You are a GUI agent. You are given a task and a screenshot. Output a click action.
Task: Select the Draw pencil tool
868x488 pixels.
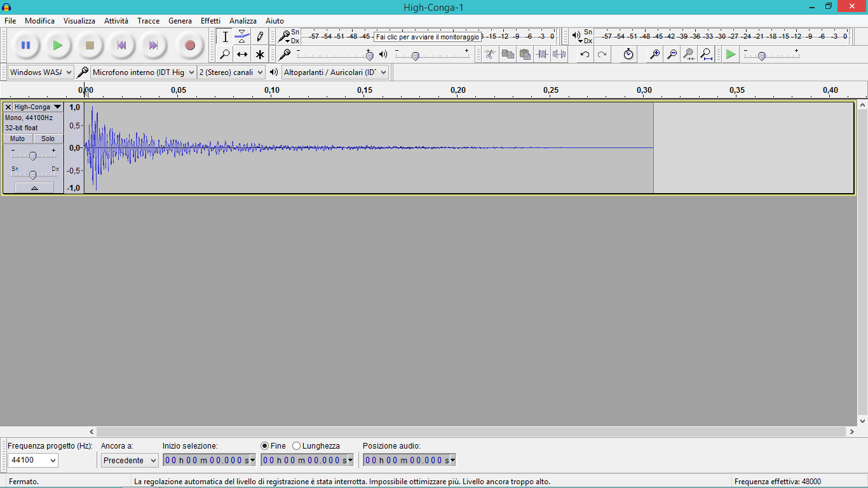click(259, 37)
